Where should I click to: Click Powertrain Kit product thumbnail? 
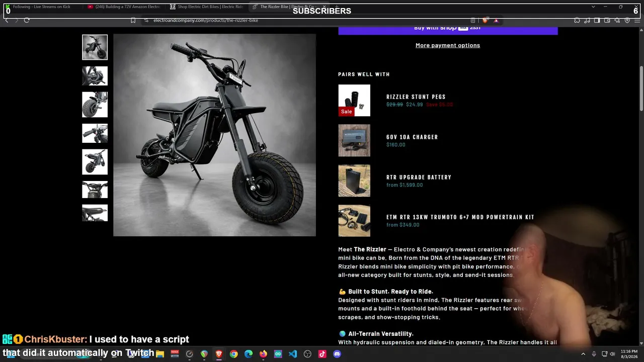click(354, 221)
